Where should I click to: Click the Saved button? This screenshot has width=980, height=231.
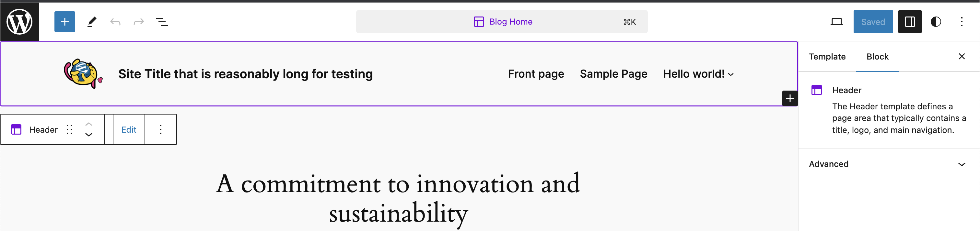point(873,22)
